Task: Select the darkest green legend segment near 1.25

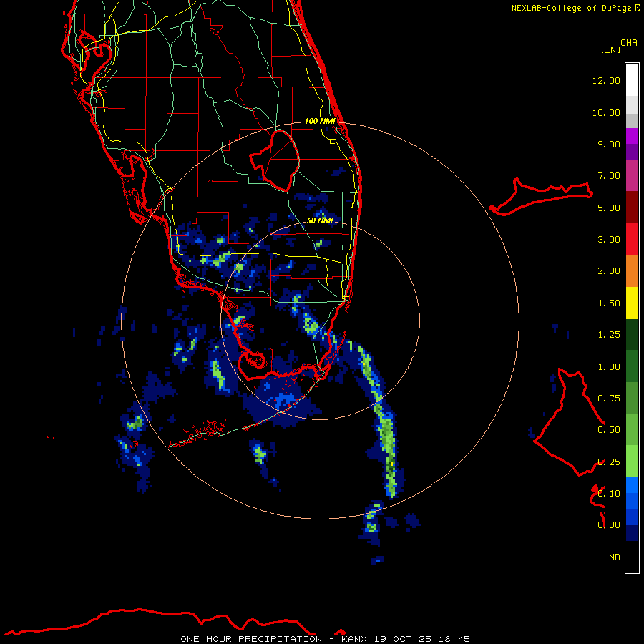Action: tap(632, 334)
